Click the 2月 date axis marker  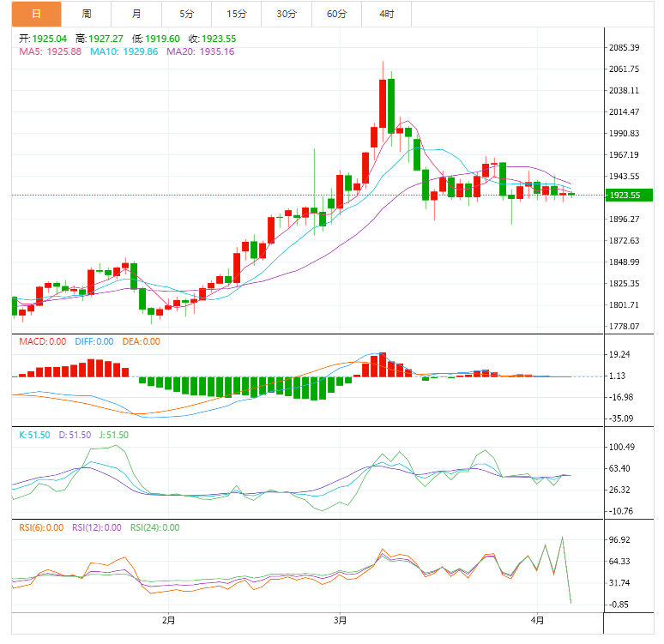(168, 621)
